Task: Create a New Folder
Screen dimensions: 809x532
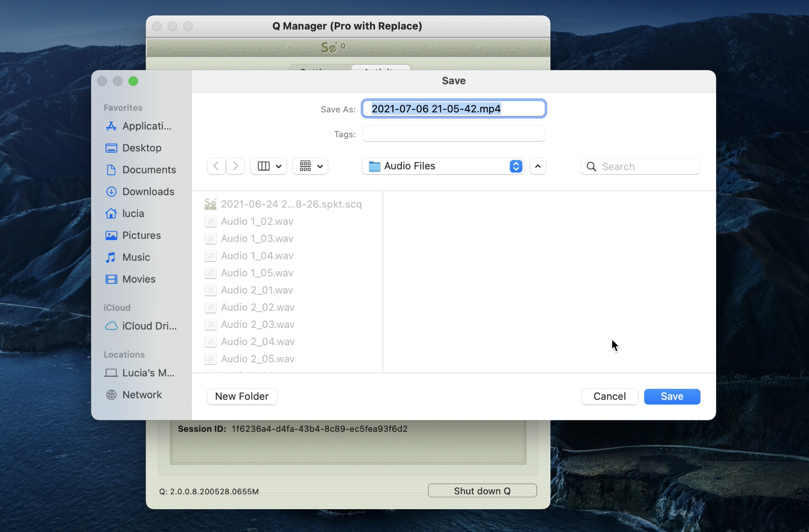Action: tap(242, 397)
